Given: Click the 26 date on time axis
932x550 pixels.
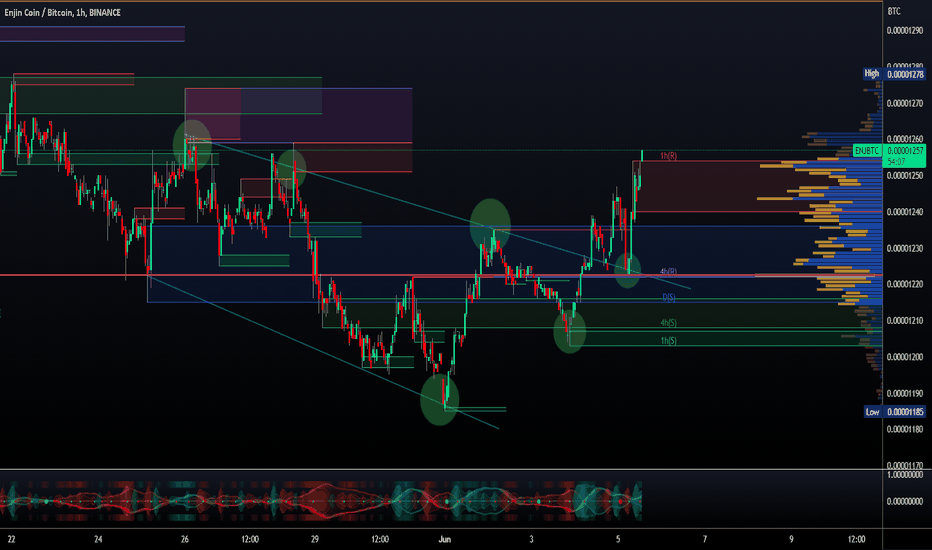Looking at the screenshot, I should tap(185, 539).
